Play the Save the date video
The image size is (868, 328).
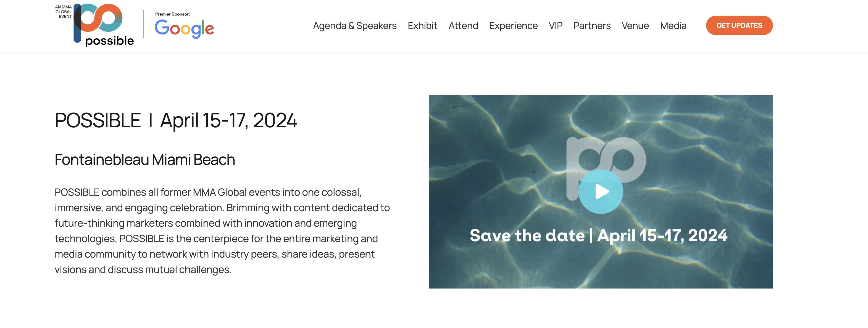click(x=601, y=192)
